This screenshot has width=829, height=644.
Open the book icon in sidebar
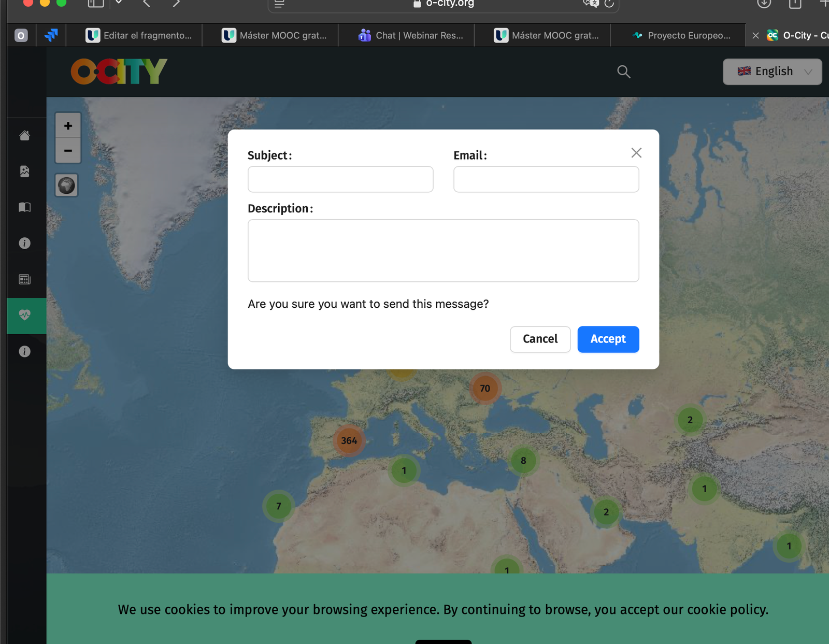(x=24, y=207)
